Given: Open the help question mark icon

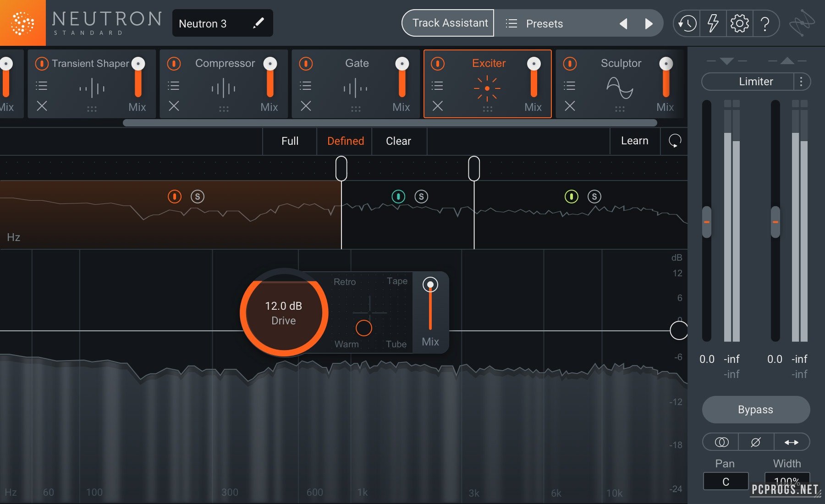Looking at the screenshot, I should point(764,23).
